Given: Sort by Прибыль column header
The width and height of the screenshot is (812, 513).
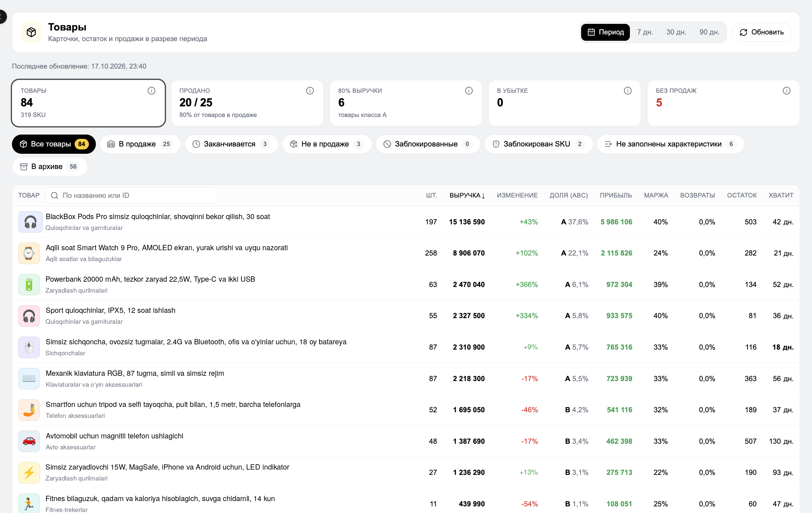Looking at the screenshot, I should [616, 196].
